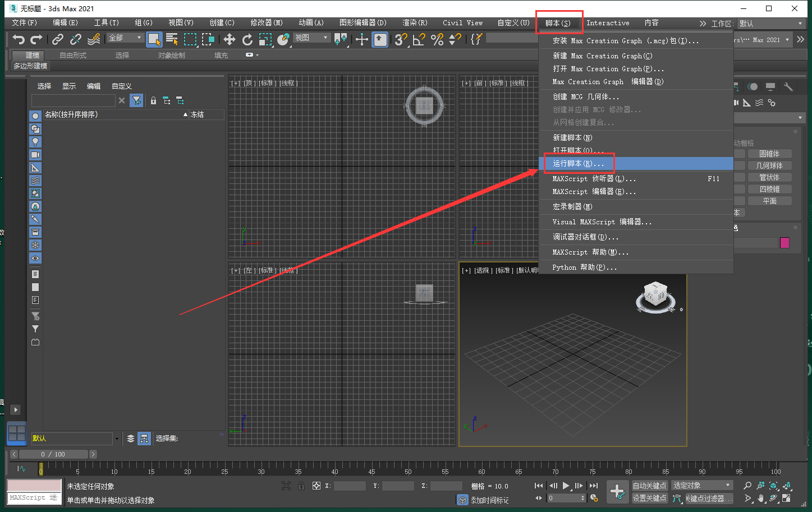Screen dimensions: 812x512
Task: Open Select by Name list tool
Action: coord(172,39)
